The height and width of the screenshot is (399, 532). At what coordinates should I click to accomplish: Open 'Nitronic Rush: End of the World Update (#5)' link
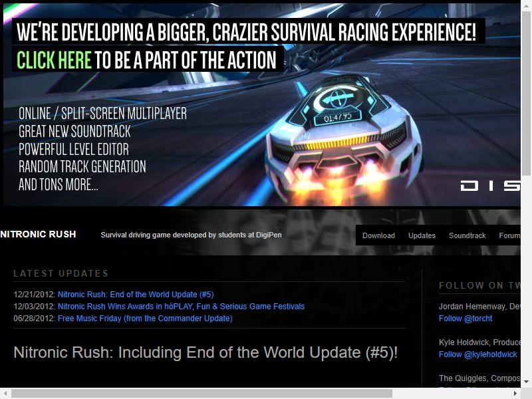pyautogui.click(x=136, y=294)
